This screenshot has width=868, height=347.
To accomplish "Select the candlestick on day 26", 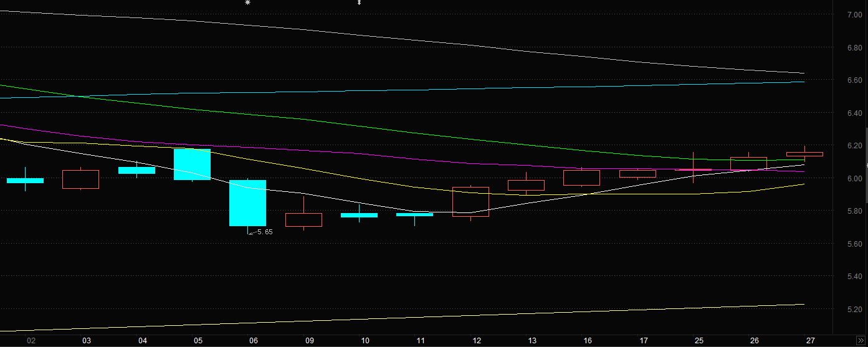I will pyautogui.click(x=748, y=163).
